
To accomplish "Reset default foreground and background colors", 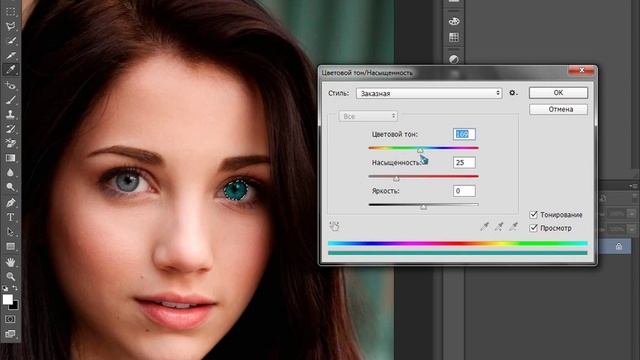I will 5,288.
